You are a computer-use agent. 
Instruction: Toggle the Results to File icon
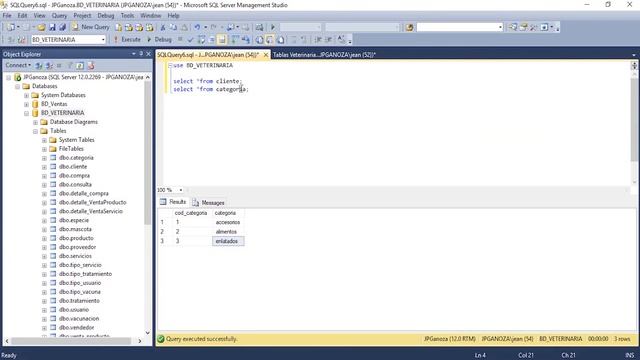pyautogui.click(x=280, y=40)
